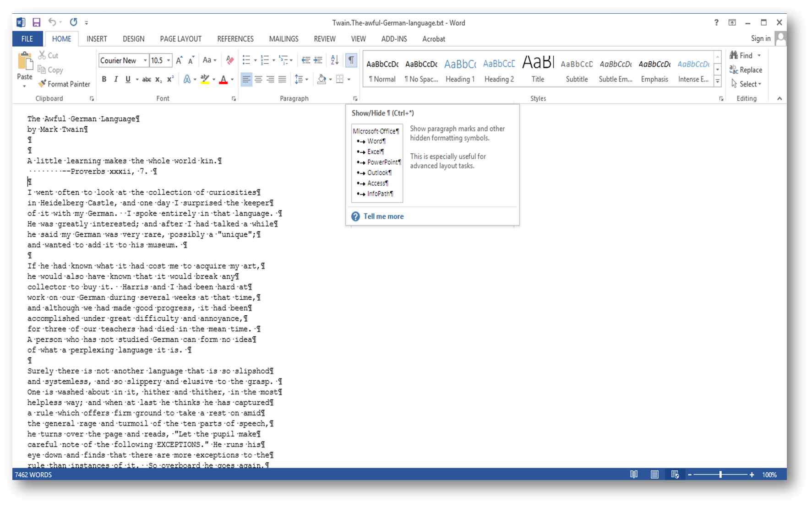
Task: Apply subscript formatting
Action: (x=158, y=79)
